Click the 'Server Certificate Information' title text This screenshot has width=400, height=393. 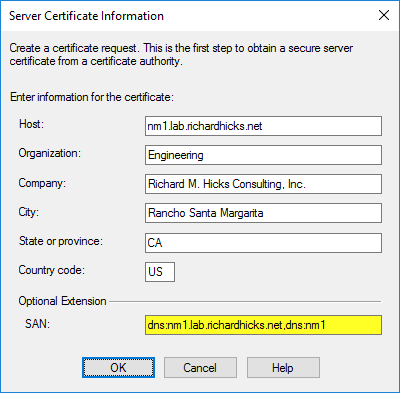point(86,16)
